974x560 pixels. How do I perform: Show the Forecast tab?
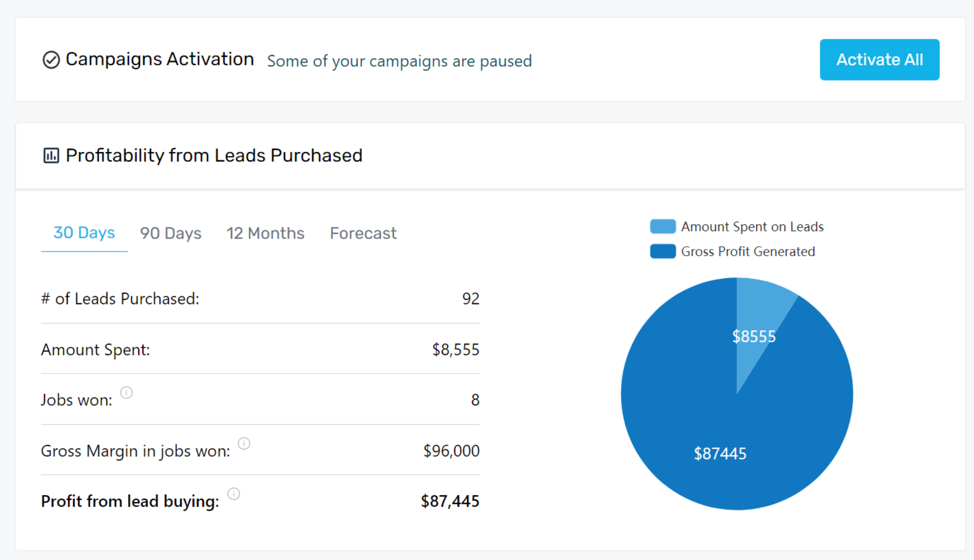coord(363,233)
